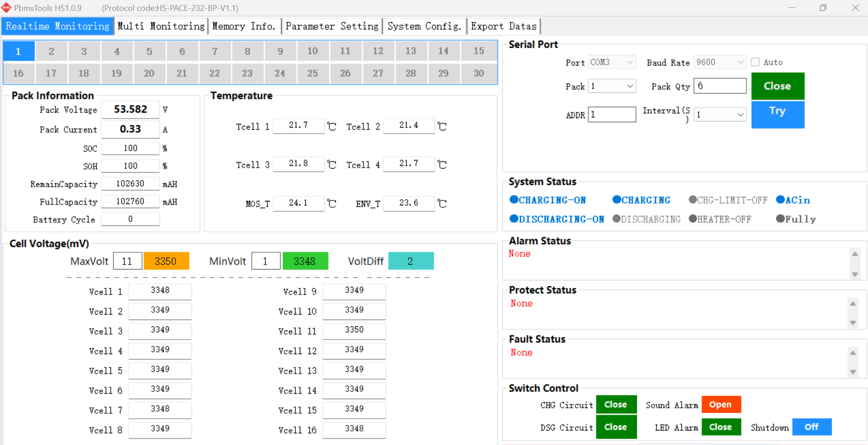Click the ENV_T temperature field
This screenshot has height=445, width=868.
[409, 203]
